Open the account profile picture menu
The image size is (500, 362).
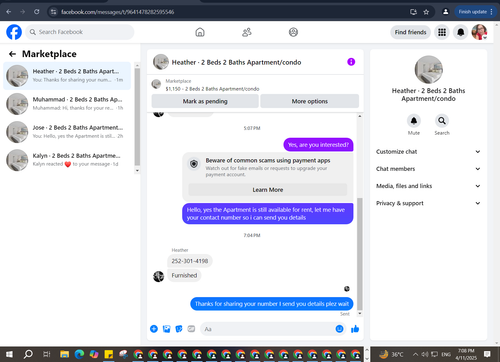(x=479, y=32)
